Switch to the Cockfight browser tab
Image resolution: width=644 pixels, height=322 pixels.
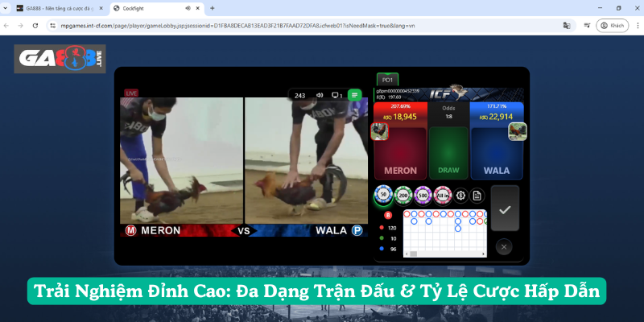(156, 8)
